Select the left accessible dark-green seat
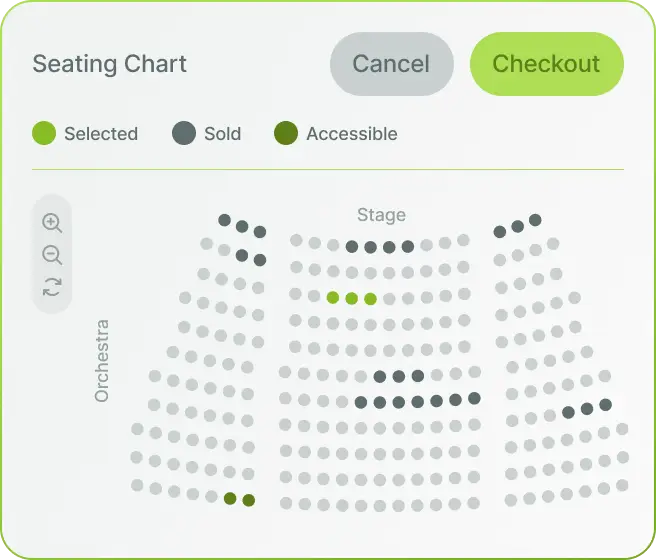 [x=230, y=499]
